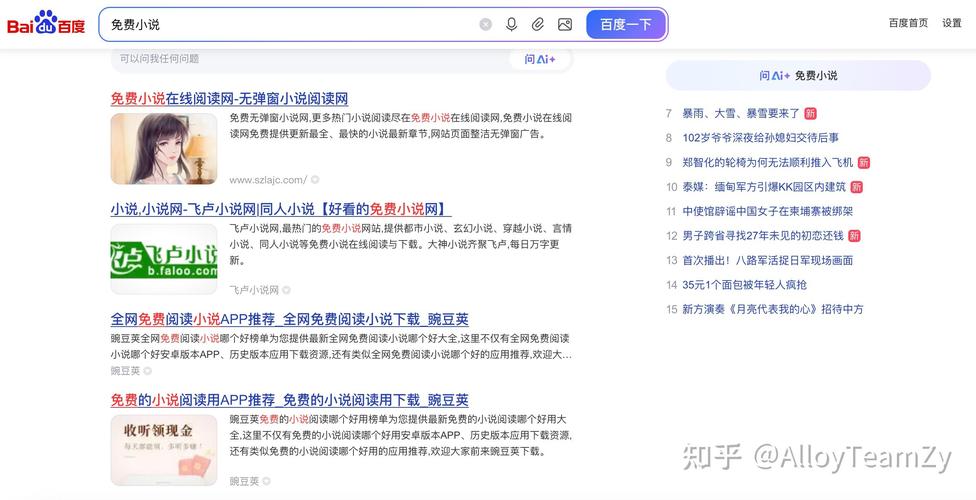Start voice search with microphone icon
976x500 pixels.
coord(512,24)
